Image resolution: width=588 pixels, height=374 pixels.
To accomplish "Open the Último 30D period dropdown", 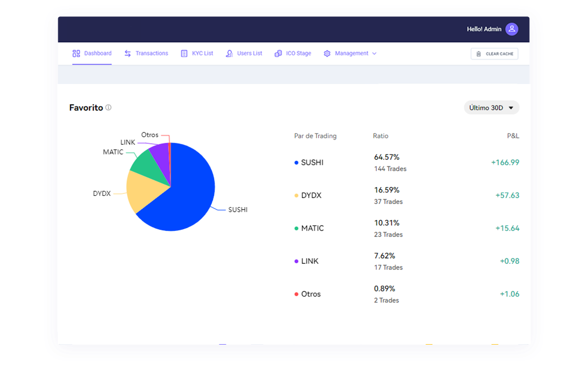I will point(492,108).
